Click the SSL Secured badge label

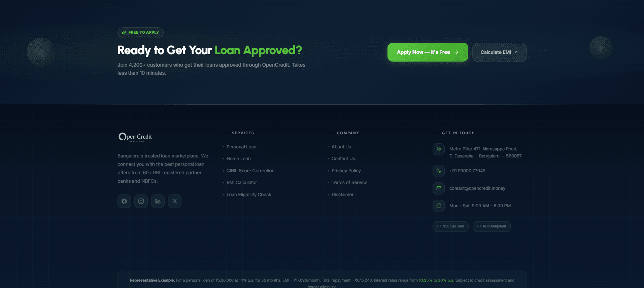pos(453,226)
